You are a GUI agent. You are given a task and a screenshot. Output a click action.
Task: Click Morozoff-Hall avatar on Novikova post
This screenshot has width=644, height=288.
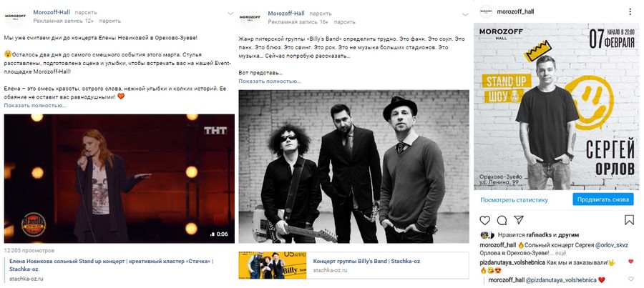click(x=15, y=17)
